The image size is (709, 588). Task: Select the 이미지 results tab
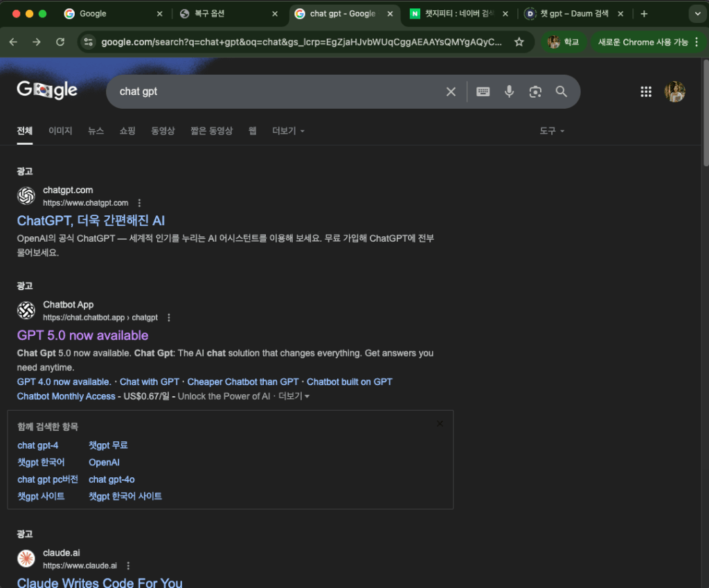coord(61,131)
